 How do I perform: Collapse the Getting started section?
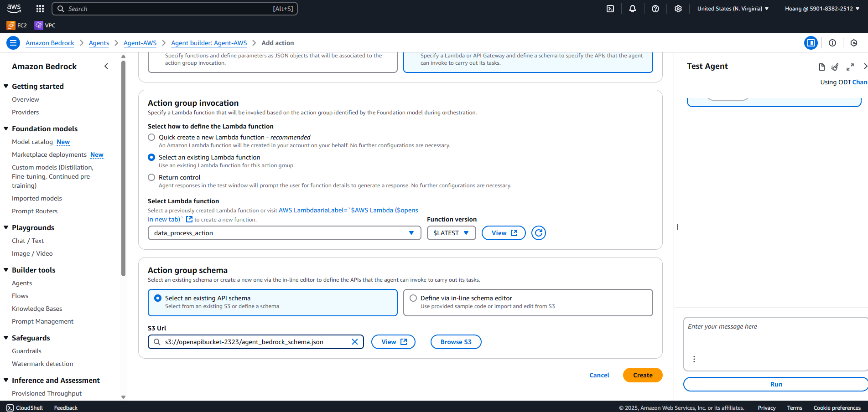click(6, 86)
